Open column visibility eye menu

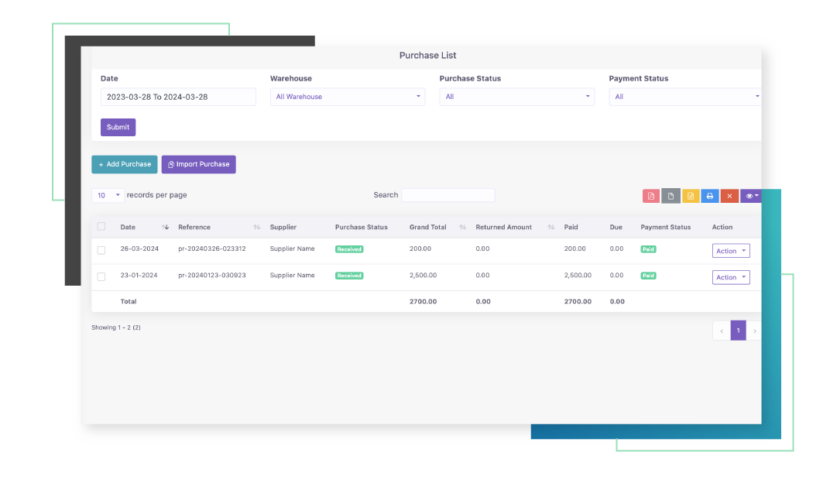750,196
